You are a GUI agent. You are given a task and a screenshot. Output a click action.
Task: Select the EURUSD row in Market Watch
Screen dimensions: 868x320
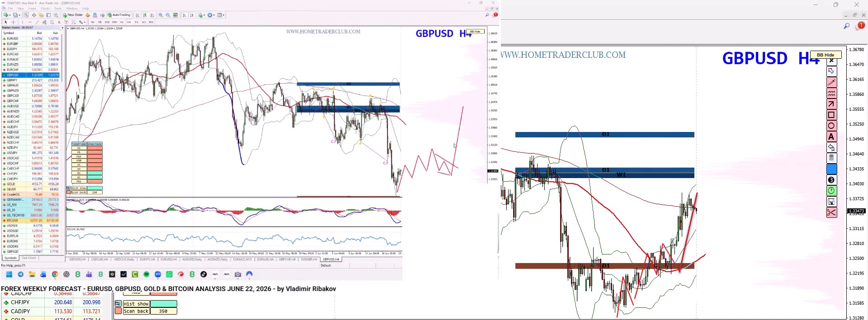pos(31,38)
